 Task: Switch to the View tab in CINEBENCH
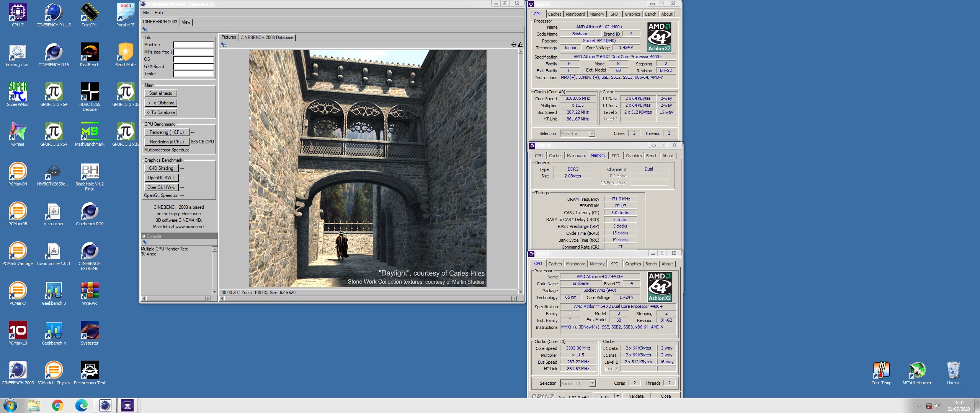coord(186,22)
